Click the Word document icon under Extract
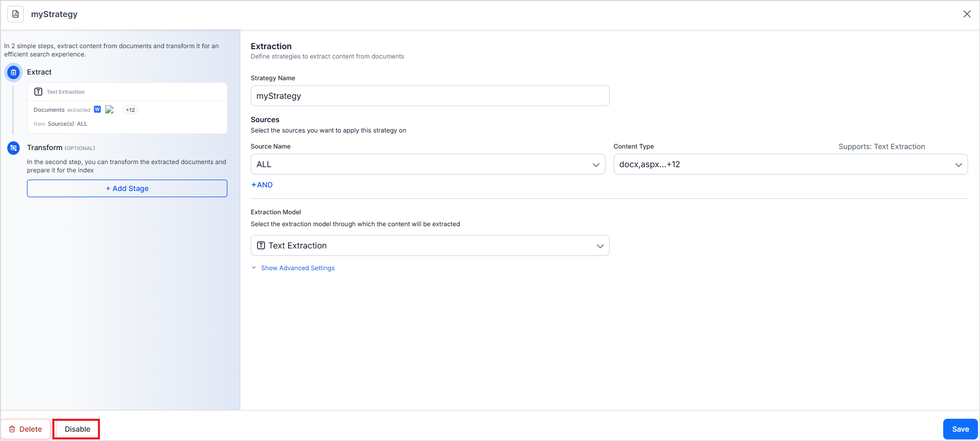 tap(97, 109)
